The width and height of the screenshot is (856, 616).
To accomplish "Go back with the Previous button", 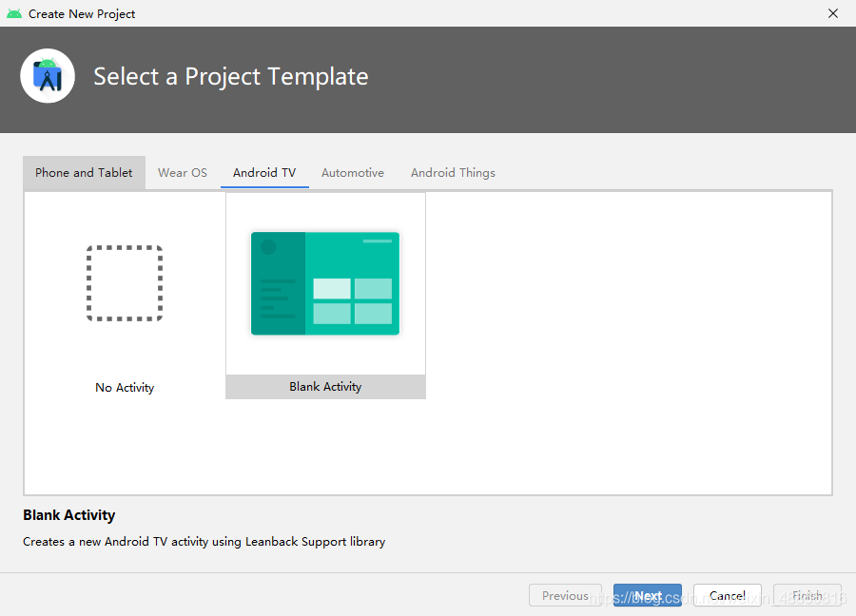I will click(565, 595).
